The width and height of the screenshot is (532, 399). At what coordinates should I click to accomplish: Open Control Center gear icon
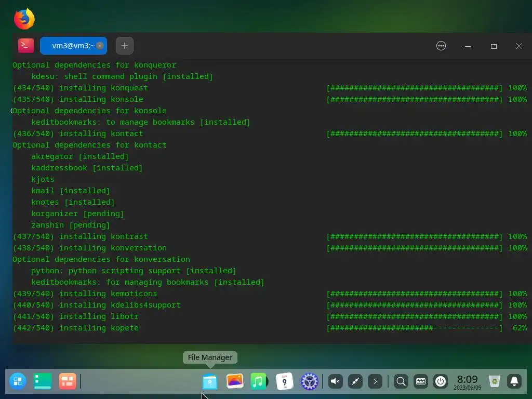[309, 381]
